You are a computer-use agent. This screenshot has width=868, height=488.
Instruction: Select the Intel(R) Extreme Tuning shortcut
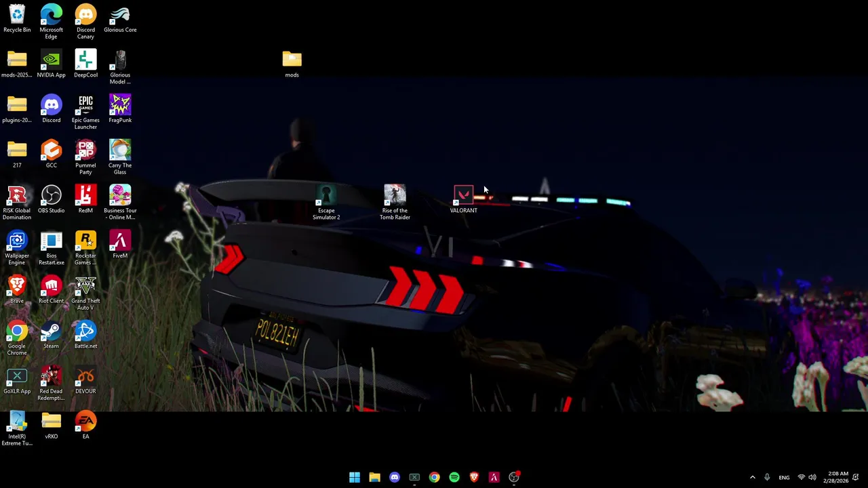[17, 429]
